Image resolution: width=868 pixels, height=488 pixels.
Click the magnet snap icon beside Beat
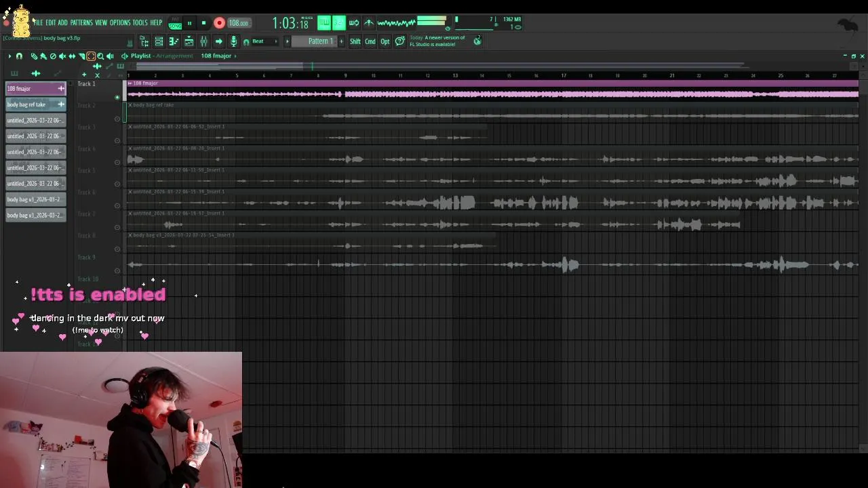click(246, 42)
